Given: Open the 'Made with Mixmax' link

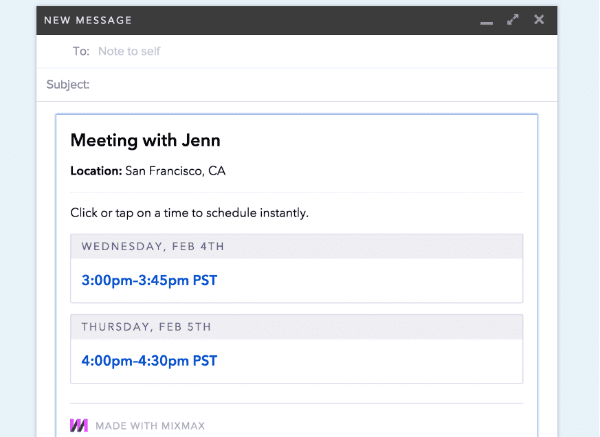Looking at the screenshot, I should point(150,426).
